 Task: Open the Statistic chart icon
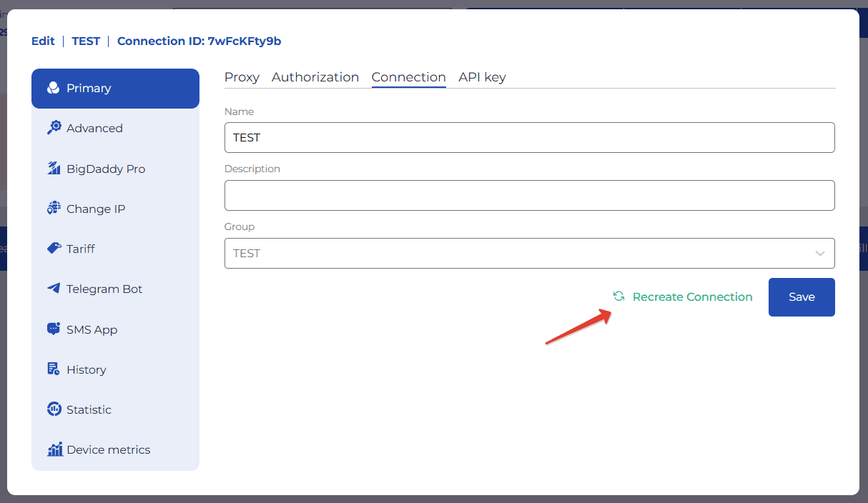click(54, 409)
